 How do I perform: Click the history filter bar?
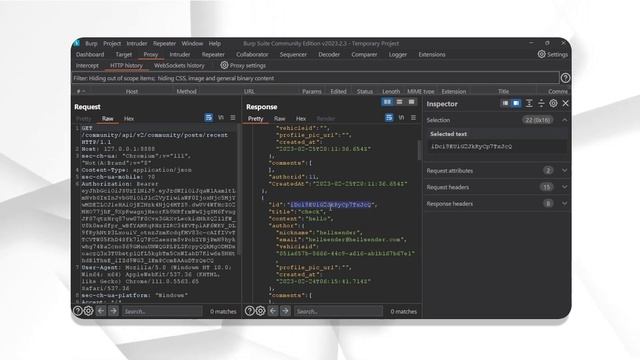[x=316, y=78]
